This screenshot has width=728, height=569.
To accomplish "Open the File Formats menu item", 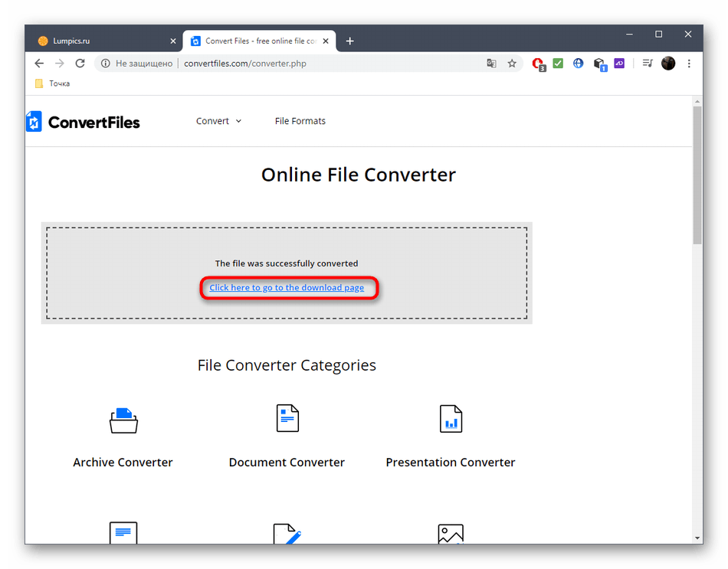I will pyautogui.click(x=300, y=121).
